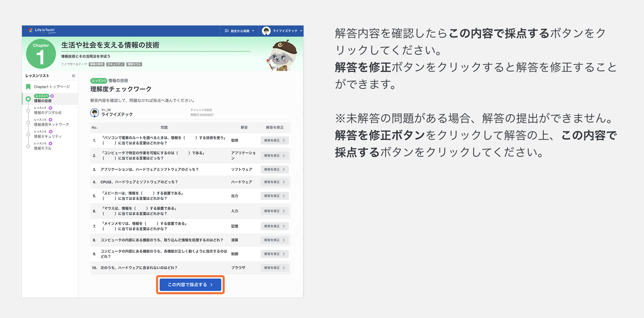Click 解答を修正 for question 3
The width and height of the screenshot is (644, 318).
pos(275,170)
